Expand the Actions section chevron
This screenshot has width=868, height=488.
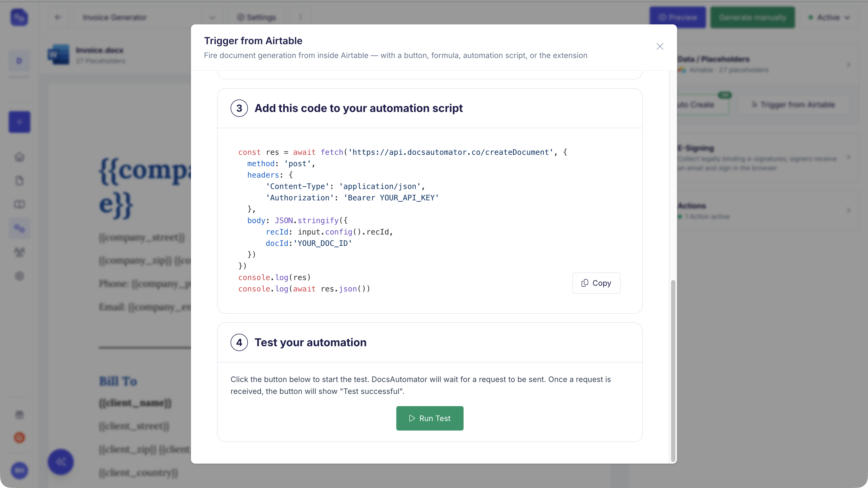coord(848,210)
